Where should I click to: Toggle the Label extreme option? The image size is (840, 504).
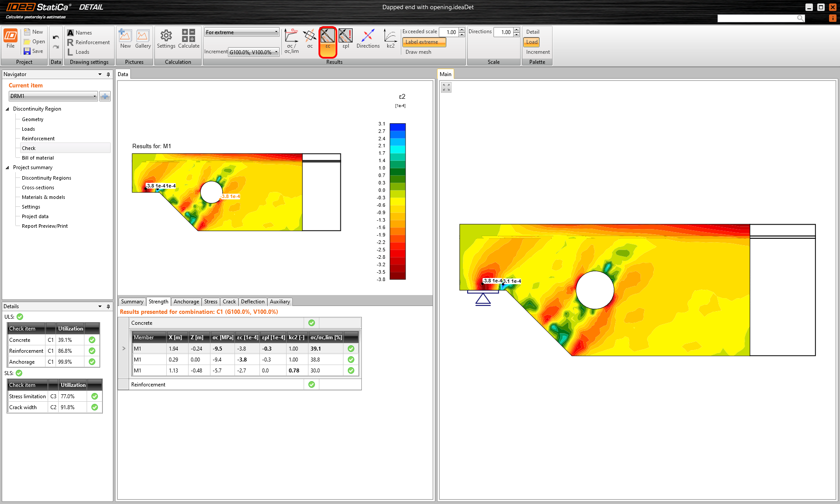pos(423,42)
